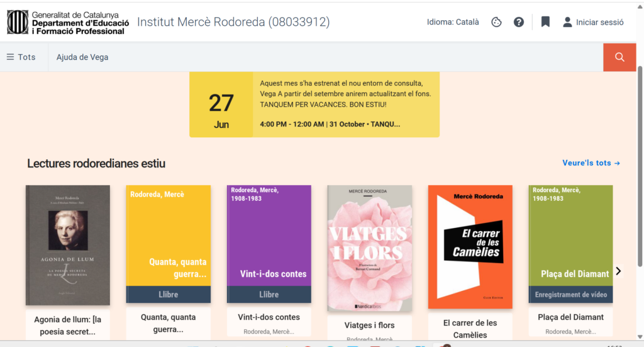The image size is (644, 347).
Task: Click the Generalitat de Catalunya logo
Action: click(68, 22)
